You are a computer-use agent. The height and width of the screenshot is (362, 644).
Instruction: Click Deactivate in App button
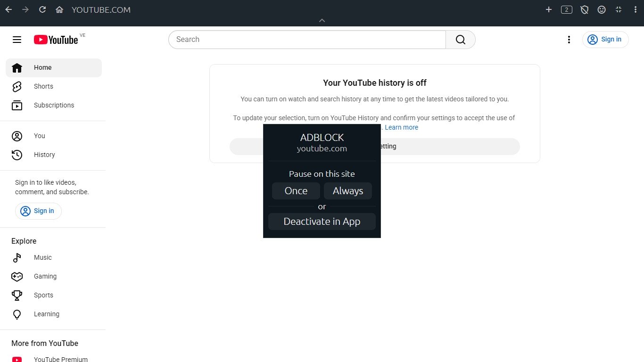click(x=322, y=222)
